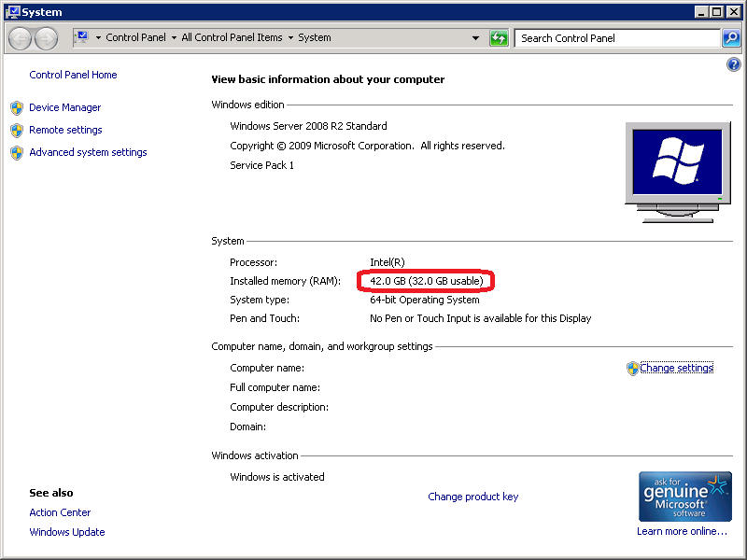Minimize the System window

click(701, 12)
